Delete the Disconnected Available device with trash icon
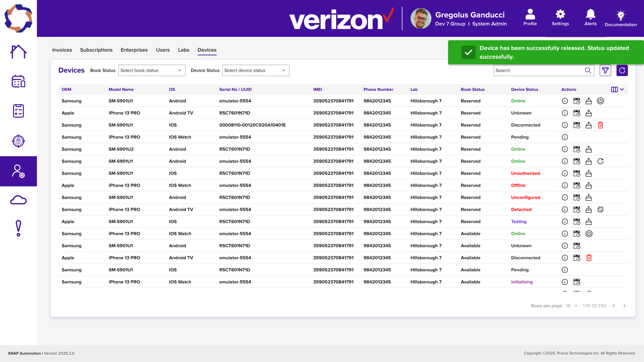This screenshot has height=362, width=644. click(x=589, y=258)
